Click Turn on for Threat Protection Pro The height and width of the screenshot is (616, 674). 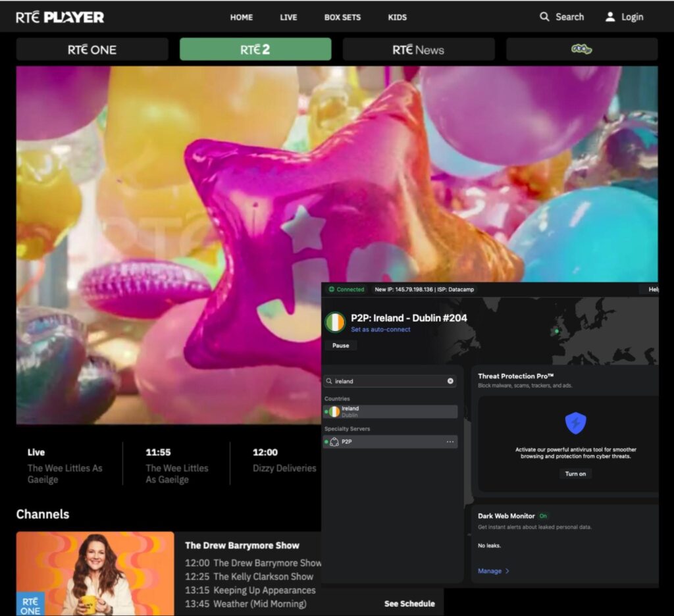tap(575, 474)
